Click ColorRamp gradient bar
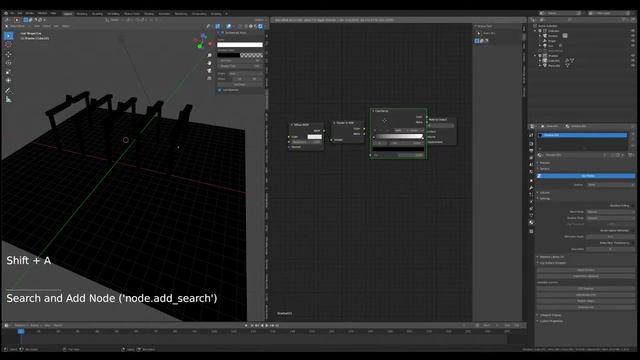 pos(399,136)
